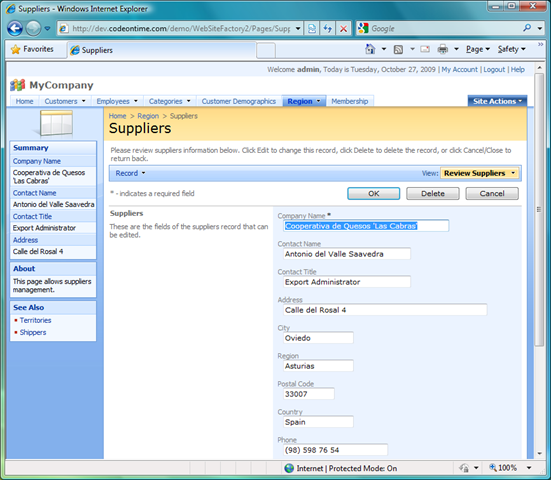This screenshot has width=551, height=480.
Task: Click the Favorites star button
Action: click(32, 49)
